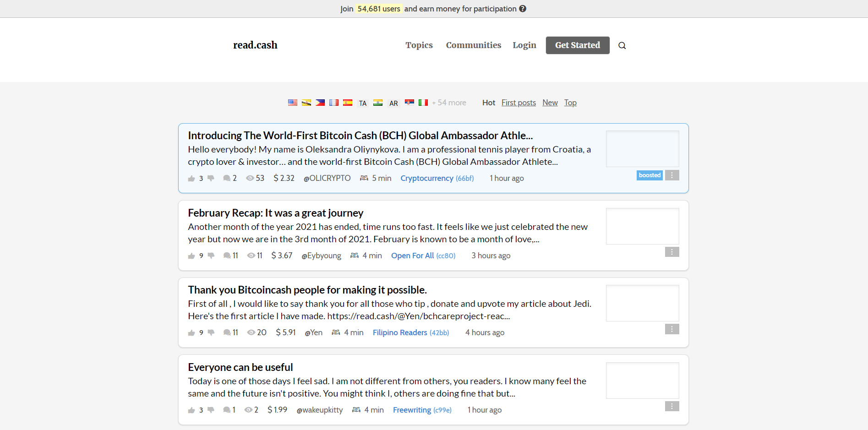Downvote the Bitcoin Cash Ambassador Athlete post
This screenshot has width=868, height=430.
pyautogui.click(x=211, y=178)
